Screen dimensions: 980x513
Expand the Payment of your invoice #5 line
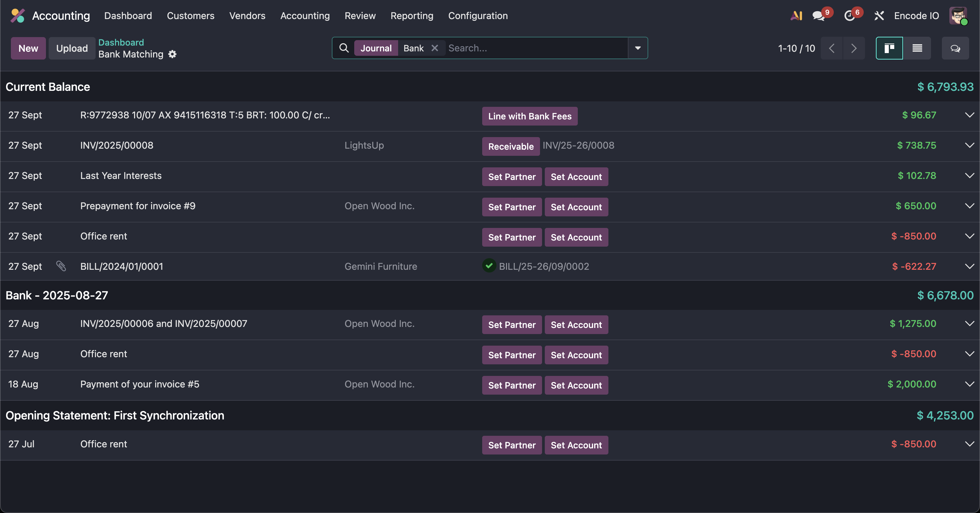coord(969,384)
